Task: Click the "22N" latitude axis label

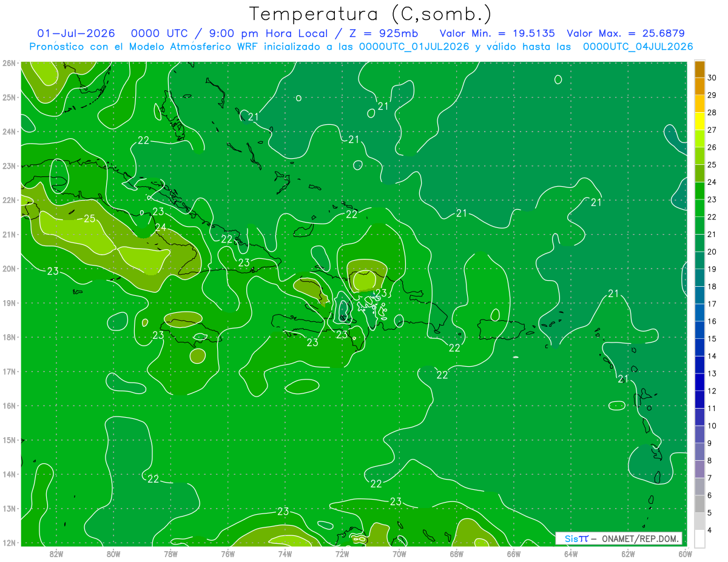Action: (x=9, y=200)
